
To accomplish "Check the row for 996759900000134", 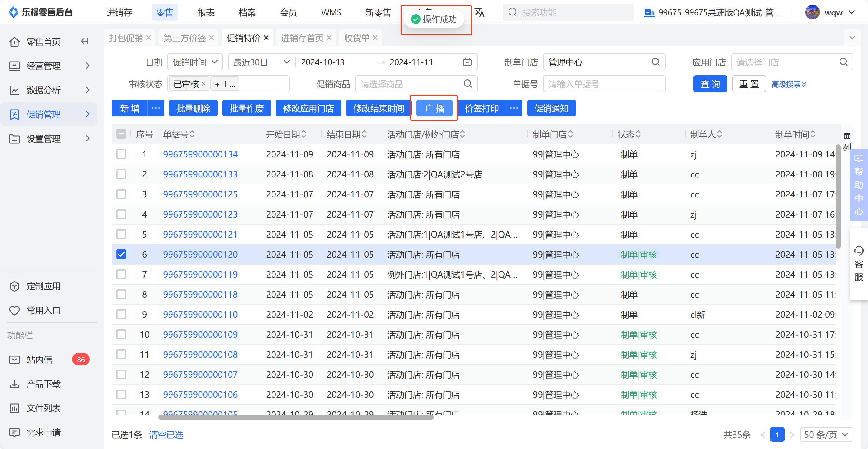I will pyautogui.click(x=121, y=154).
